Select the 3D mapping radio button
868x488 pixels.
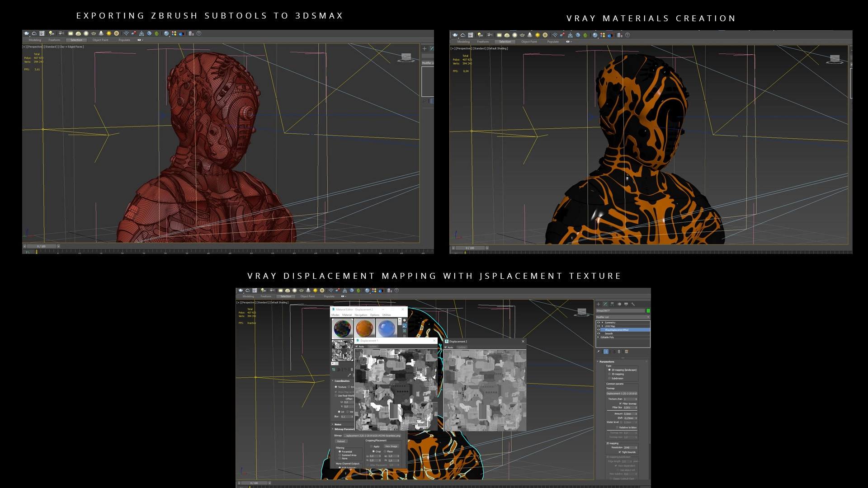pos(609,374)
